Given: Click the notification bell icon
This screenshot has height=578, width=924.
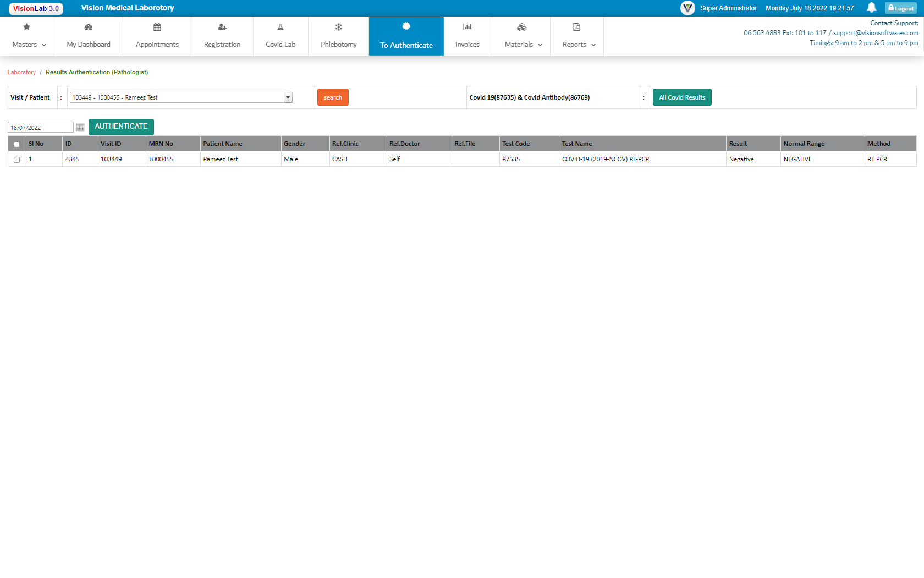Looking at the screenshot, I should 872,8.
